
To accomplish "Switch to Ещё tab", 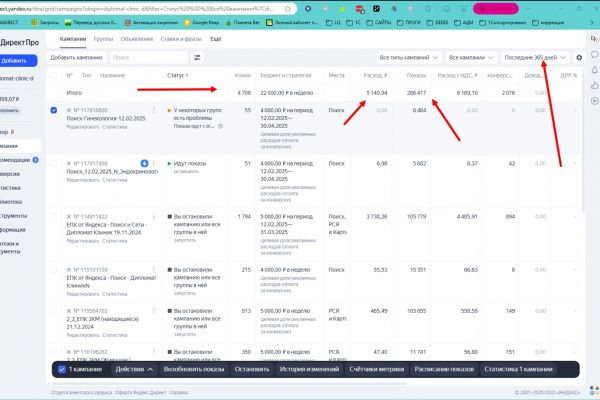I will pyautogui.click(x=215, y=39).
